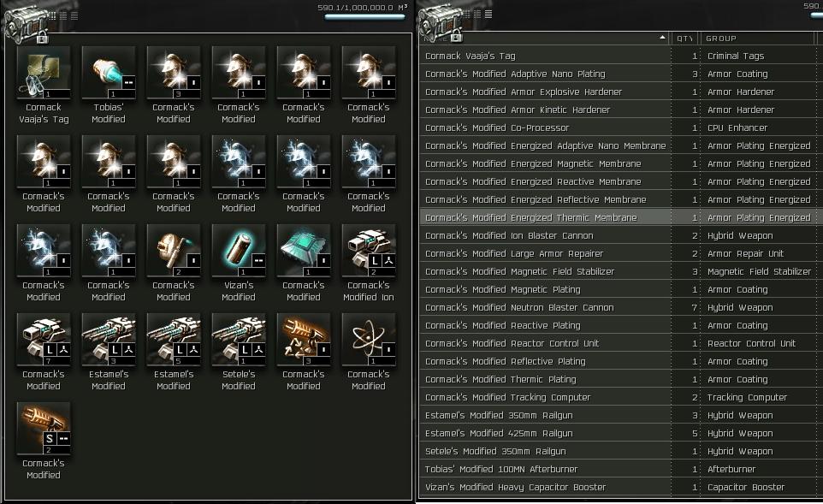This screenshot has width=823, height=504.
Task: Select Cormack's Modified Large Armor Repairer row
Action: click(621, 253)
